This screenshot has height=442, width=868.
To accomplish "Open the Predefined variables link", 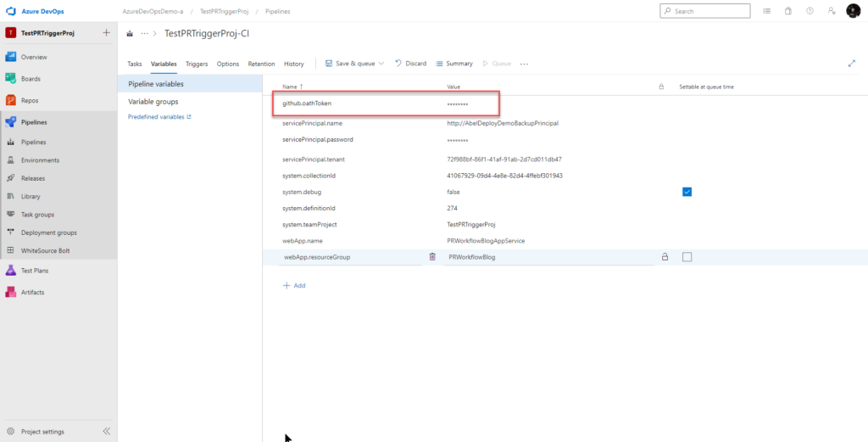I will coord(159,117).
